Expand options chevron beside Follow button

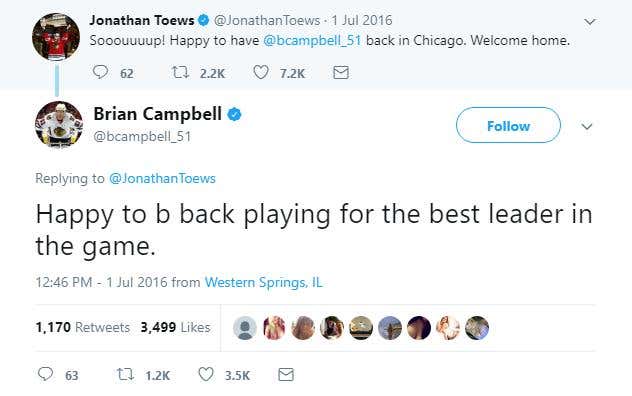click(x=587, y=127)
